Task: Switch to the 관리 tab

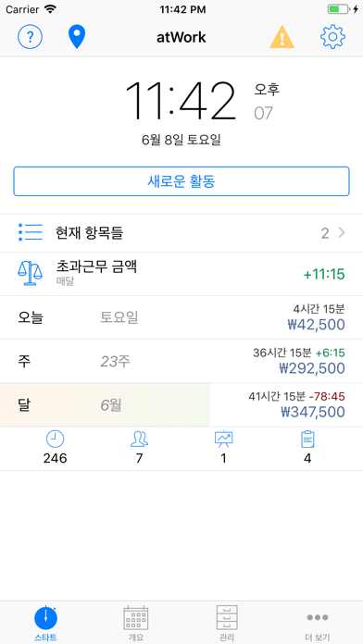Action: 227,623
